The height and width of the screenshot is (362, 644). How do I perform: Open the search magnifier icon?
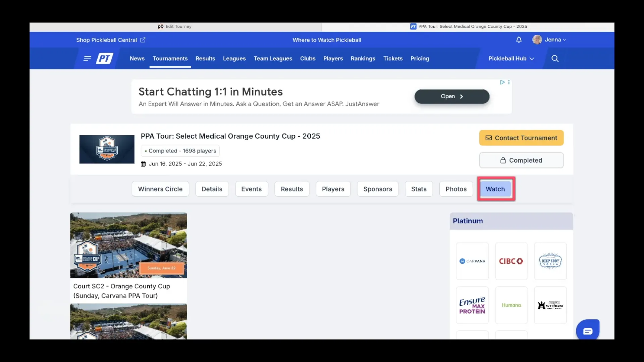[x=555, y=59]
